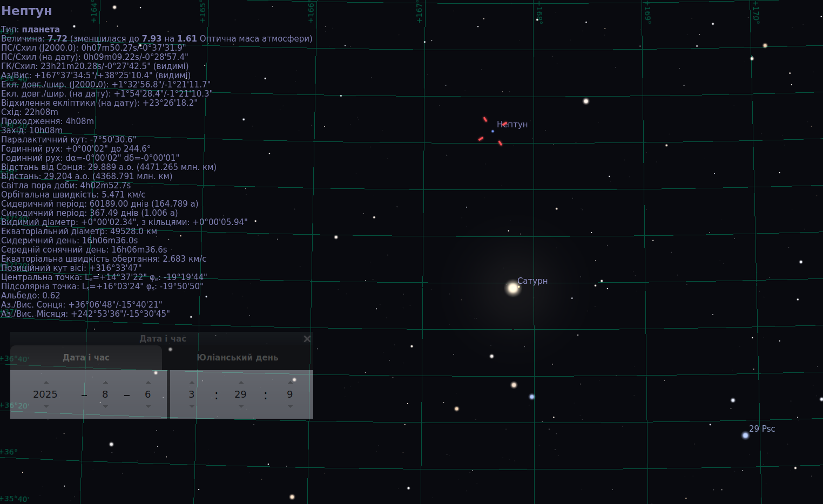
Task: Raise the hour value 3
Action: pos(192,382)
